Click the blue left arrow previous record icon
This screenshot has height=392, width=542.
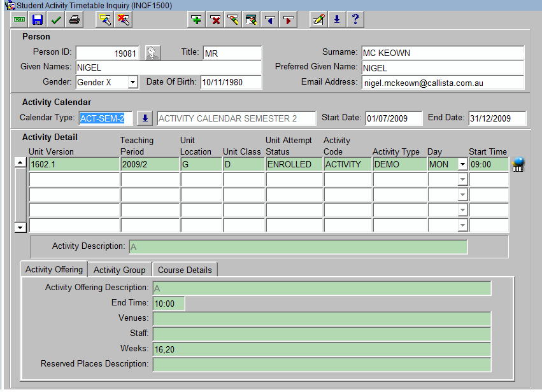click(270, 20)
